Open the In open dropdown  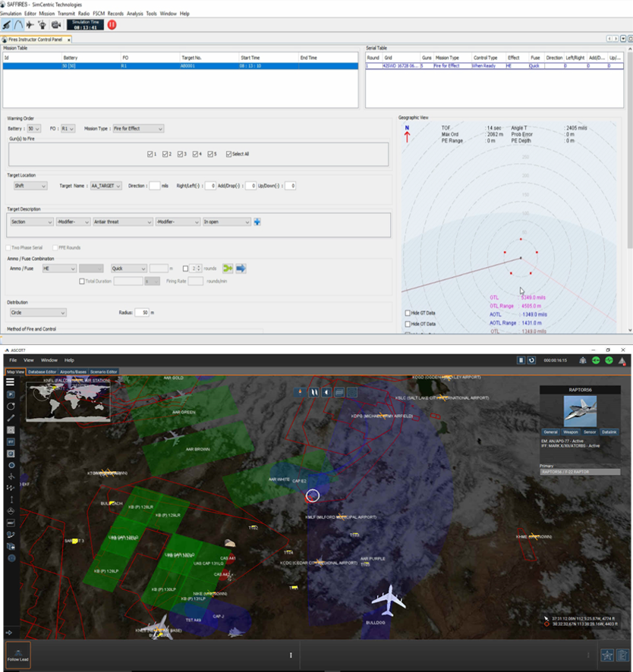[x=226, y=222]
